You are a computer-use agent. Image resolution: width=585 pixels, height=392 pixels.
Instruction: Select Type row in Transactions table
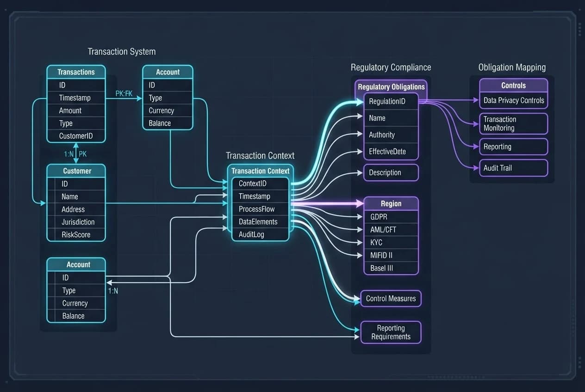point(76,123)
